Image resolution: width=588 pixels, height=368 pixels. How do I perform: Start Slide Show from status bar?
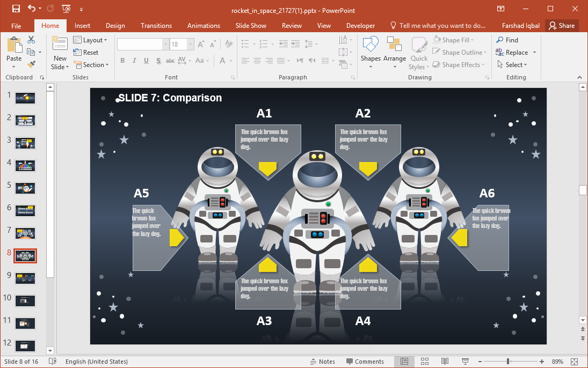tap(465, 362)
